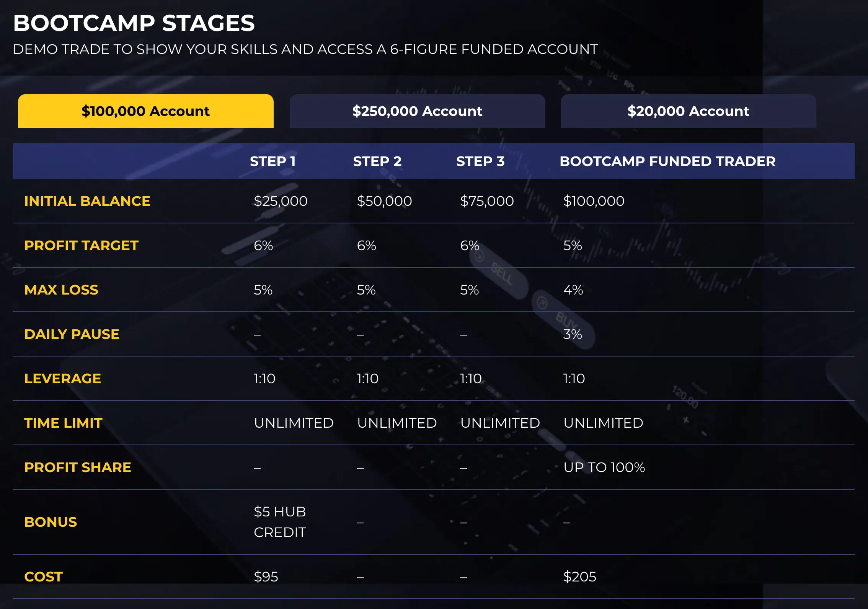This screenshot has height=609, width=868.
Task: Click the UP TO 100% profit share
Action: pos(604,467)
